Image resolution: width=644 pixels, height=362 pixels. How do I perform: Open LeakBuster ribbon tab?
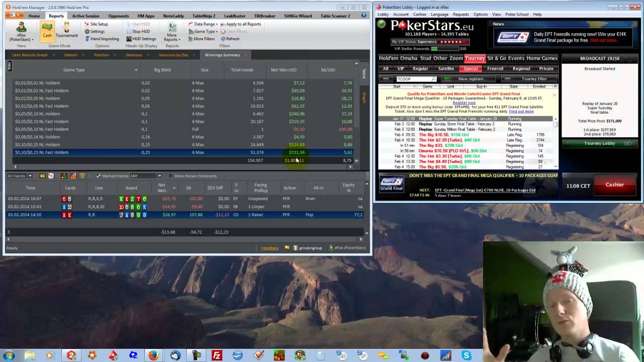coord(234,16)
